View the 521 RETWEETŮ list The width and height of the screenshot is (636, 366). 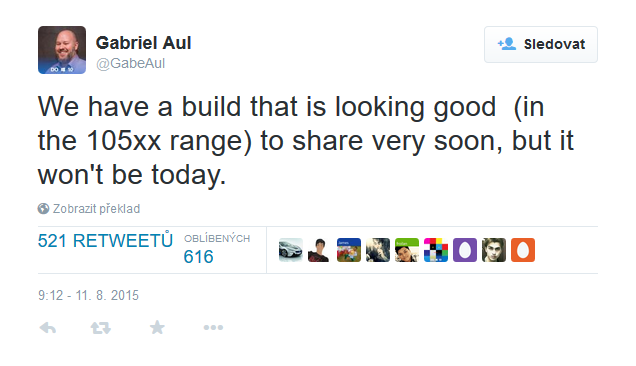(105, 241)
